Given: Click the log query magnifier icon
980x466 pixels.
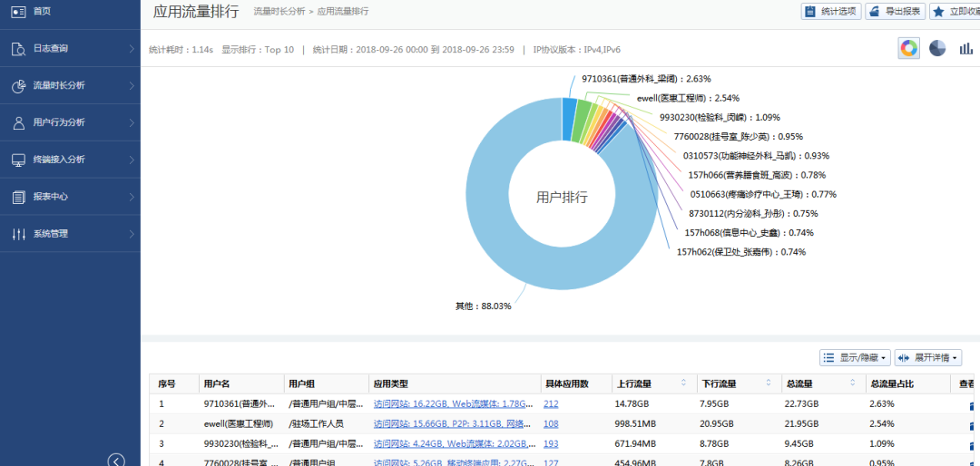Looking at the screenshot, I should coord(18,48).
